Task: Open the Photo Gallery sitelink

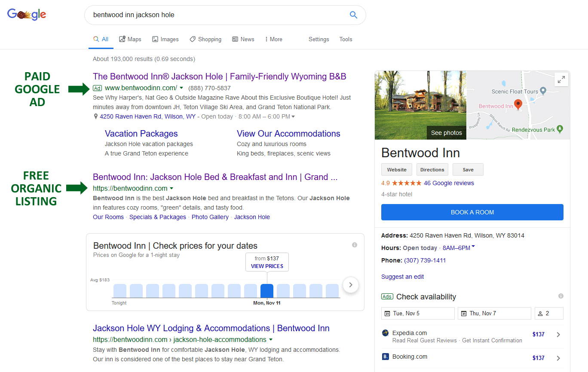Action: tap(210, 217)
